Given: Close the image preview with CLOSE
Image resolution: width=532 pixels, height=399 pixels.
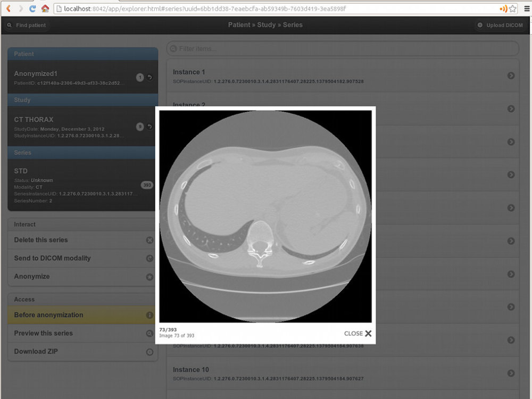Looking at the screenshot, I should 358,334.
